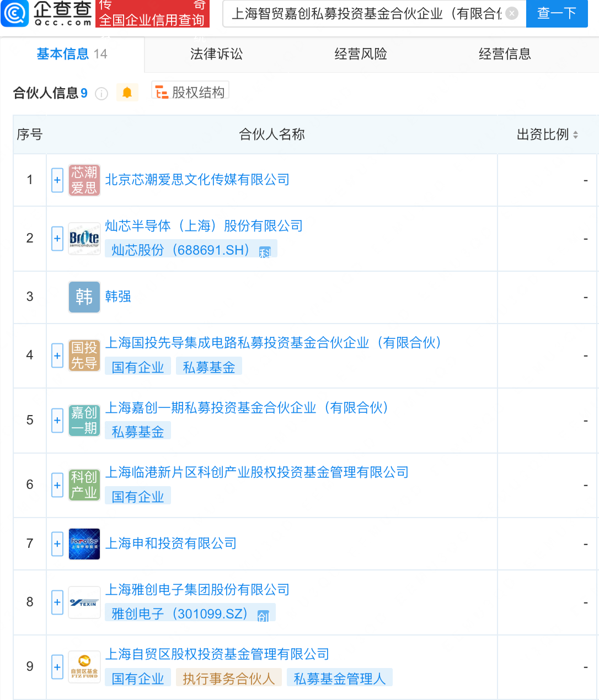Open 上海临港新片区科创产业股权投资基金管理有限公司 link
The width and height of the screenshot is (599, 700).
coord(257,472)
